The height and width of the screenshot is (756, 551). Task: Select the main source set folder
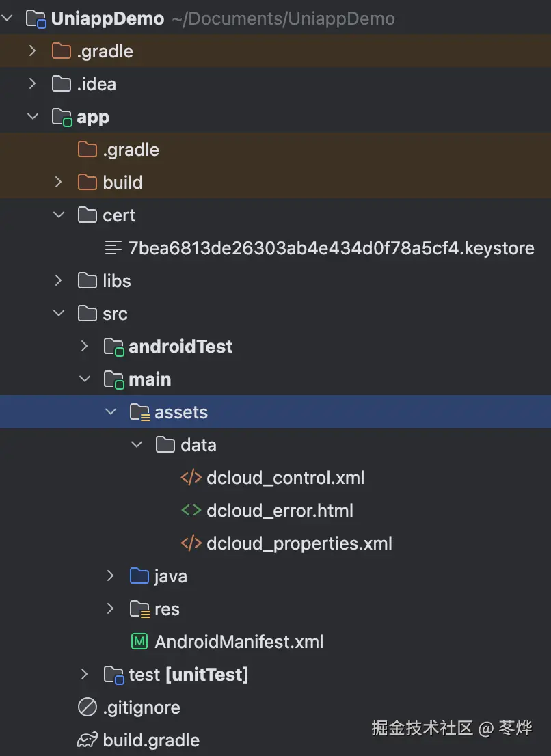pyautogui.click(x=150, y=379)
